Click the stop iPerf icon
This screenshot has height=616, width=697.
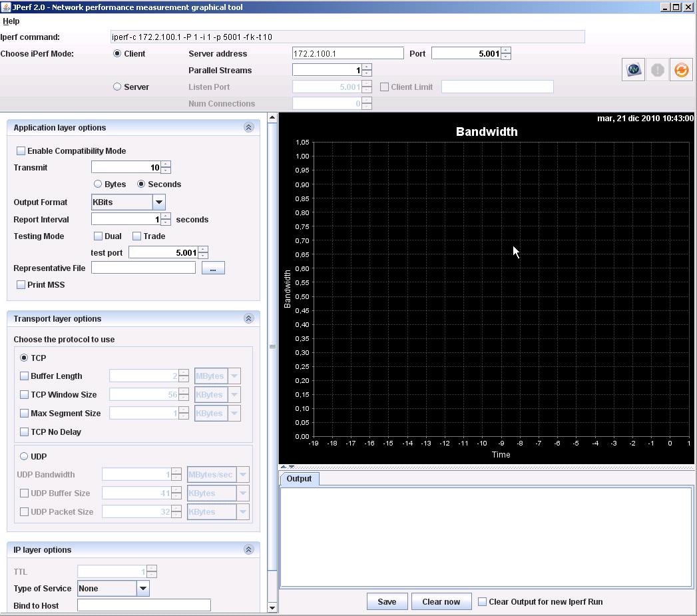click(x=658, y=70)
